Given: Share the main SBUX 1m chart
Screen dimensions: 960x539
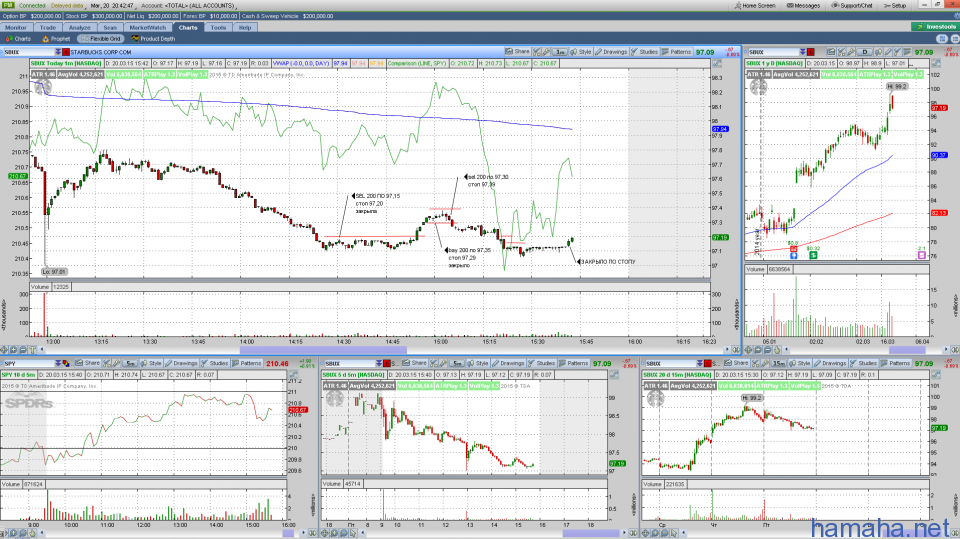Looking at the screenshot, I should click(517, 52).
